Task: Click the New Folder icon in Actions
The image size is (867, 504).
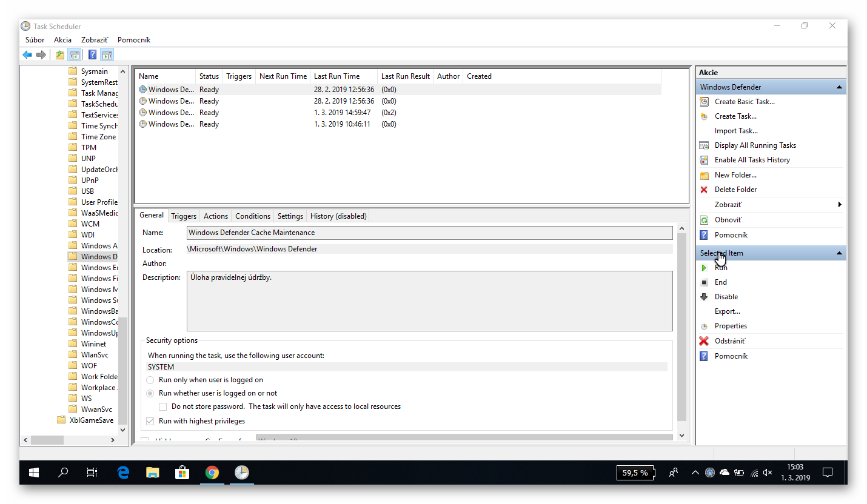Action: coord(704,175)
